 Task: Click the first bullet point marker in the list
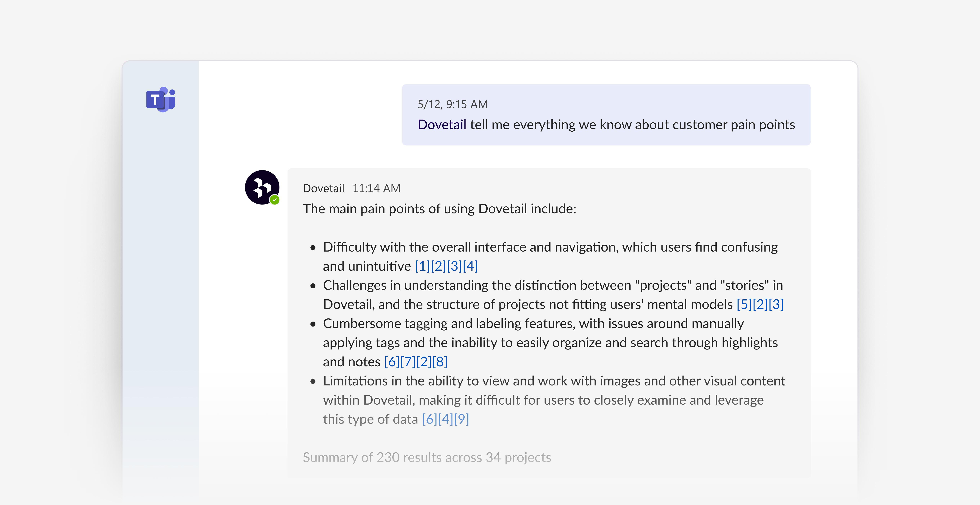click(x=313, y=248)
